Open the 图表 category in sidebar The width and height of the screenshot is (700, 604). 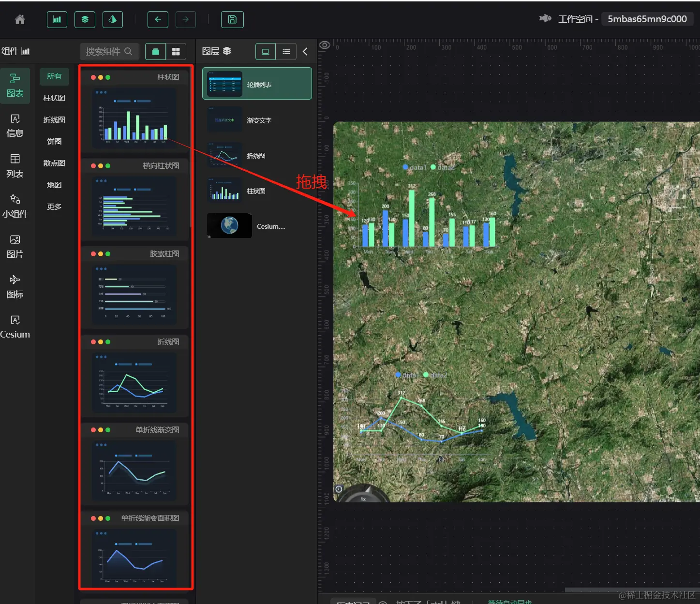[x=15, y=86]
